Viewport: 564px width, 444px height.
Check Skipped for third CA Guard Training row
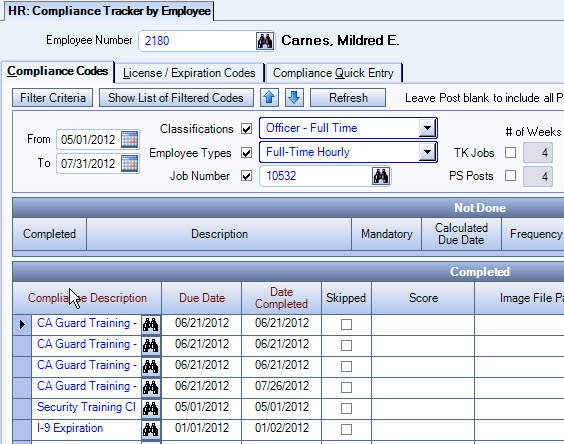point(346,366)
